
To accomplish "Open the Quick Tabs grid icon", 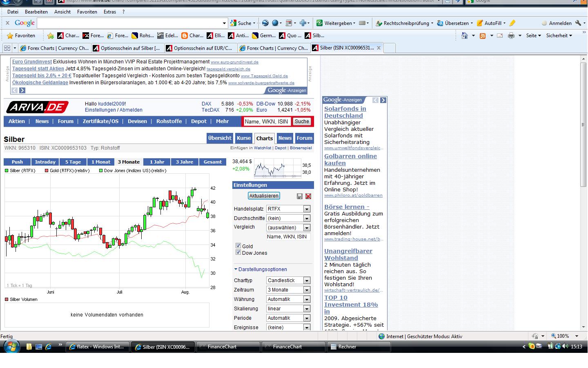I will click(x=7, y=48).
